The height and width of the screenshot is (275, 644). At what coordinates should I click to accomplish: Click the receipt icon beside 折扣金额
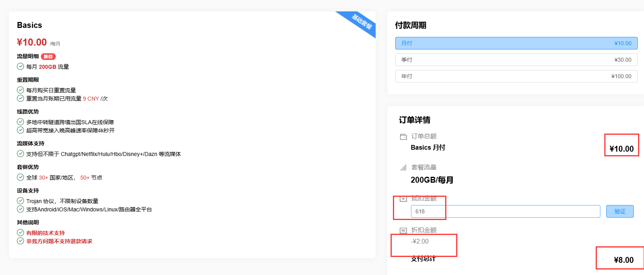point(403,231)
